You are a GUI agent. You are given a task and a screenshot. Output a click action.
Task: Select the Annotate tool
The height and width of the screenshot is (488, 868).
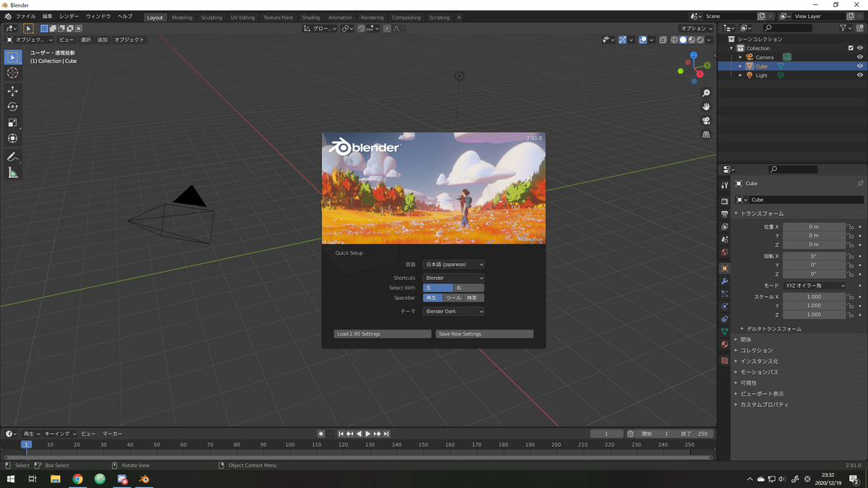coord(12,157)
